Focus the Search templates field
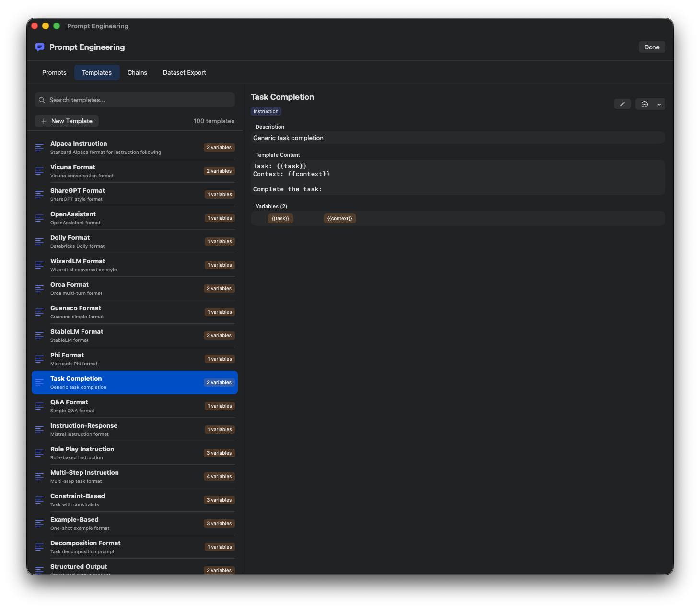The image size is (700, 610). (x=139, y=100)
